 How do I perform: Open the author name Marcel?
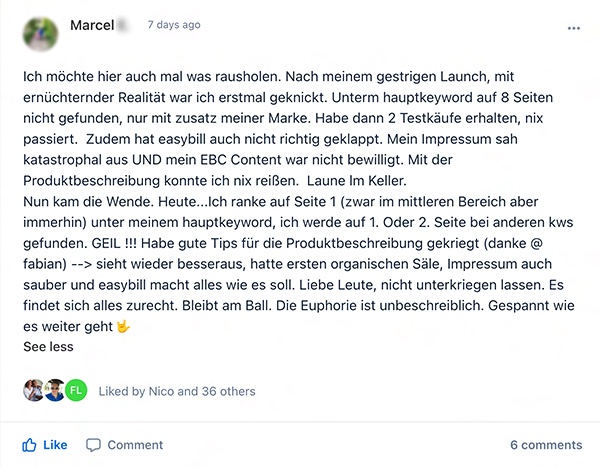[92, 25]
